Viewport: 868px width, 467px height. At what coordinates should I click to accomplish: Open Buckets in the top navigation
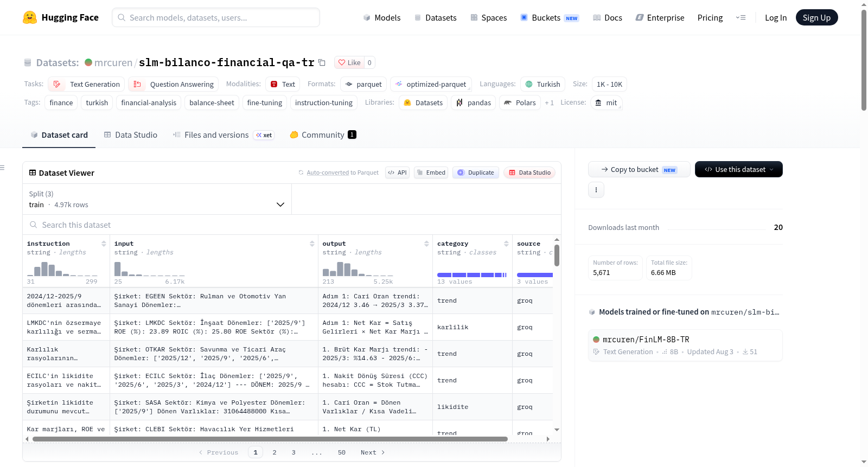point(550,17)
